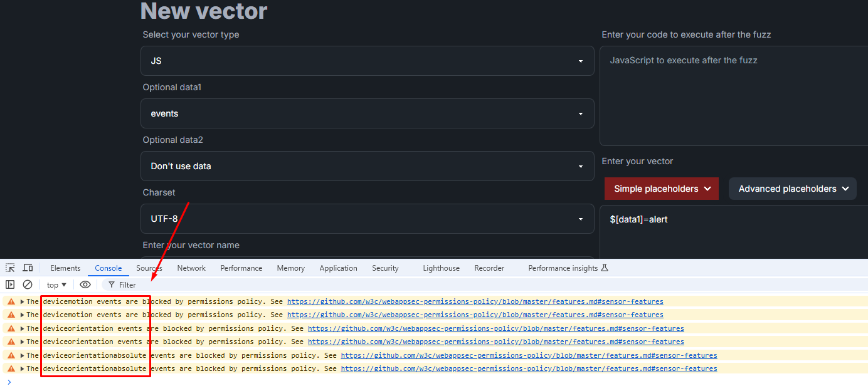Image resolution: width=868 pixels, height=391 pixels.
Task: Clear the console with the ban icon
Action: pyautogui.click(x=27, y=284)
